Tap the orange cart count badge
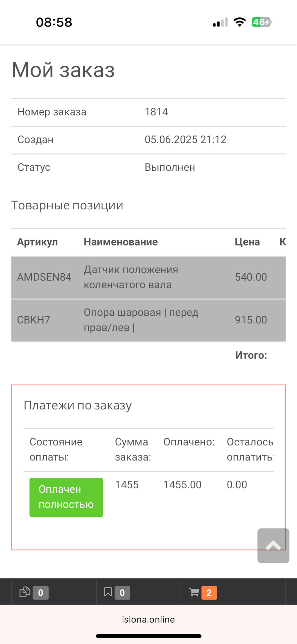The image size is (297, 644). 209,593
